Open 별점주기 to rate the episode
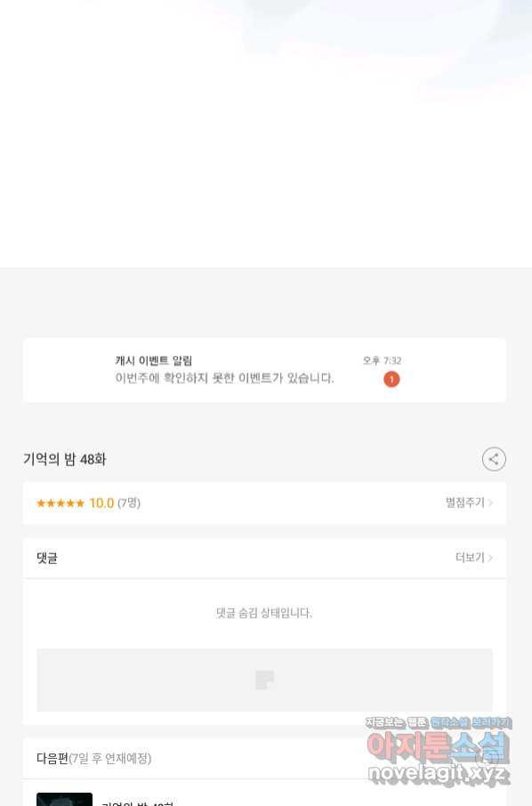Viewport: 532px width, 806px height. coord(464,503)
